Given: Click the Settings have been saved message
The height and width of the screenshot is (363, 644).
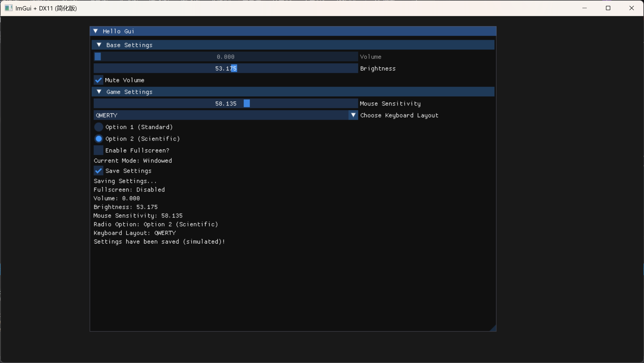Looking at the screenshot, I should pyautogui.click(x=159, y=241).
